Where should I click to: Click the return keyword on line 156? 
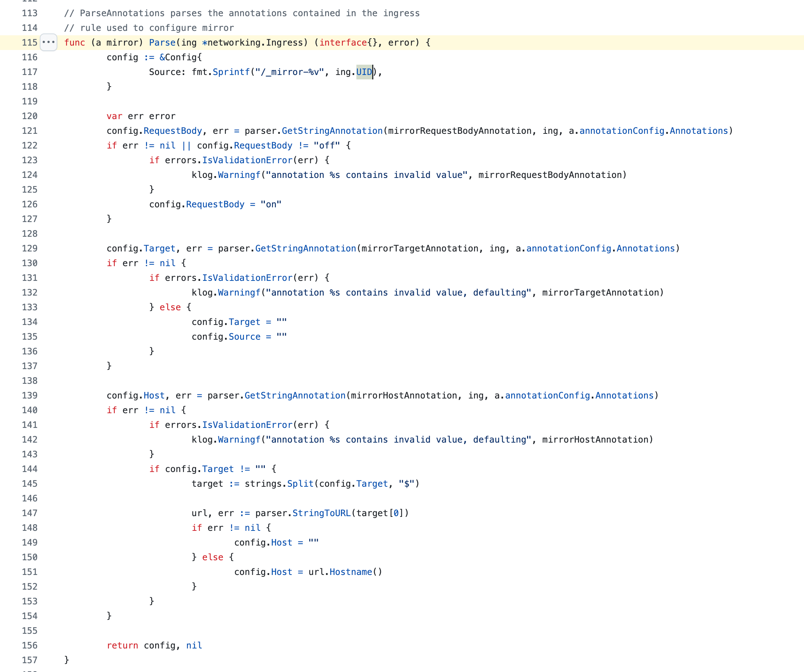(x=122, y=645)
